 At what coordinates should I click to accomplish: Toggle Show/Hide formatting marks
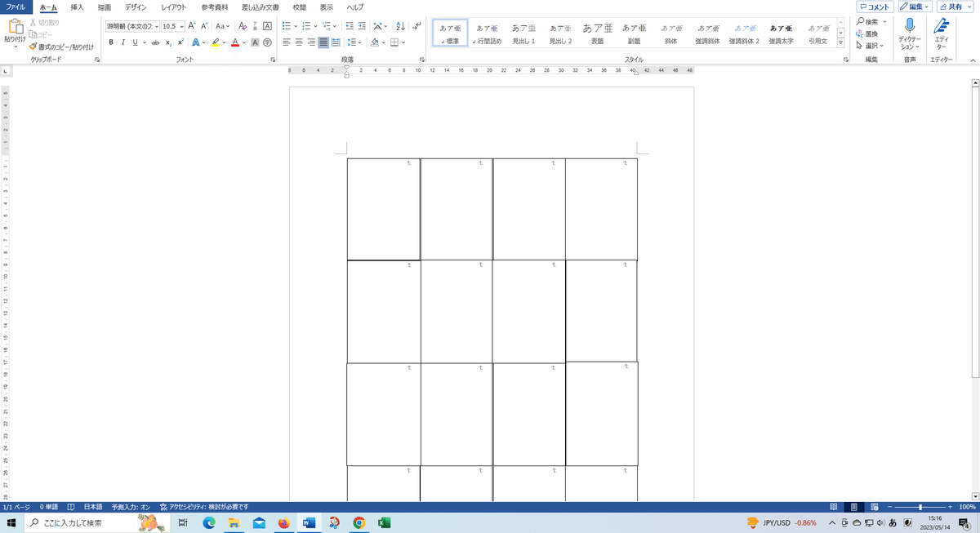pos(416,26)
